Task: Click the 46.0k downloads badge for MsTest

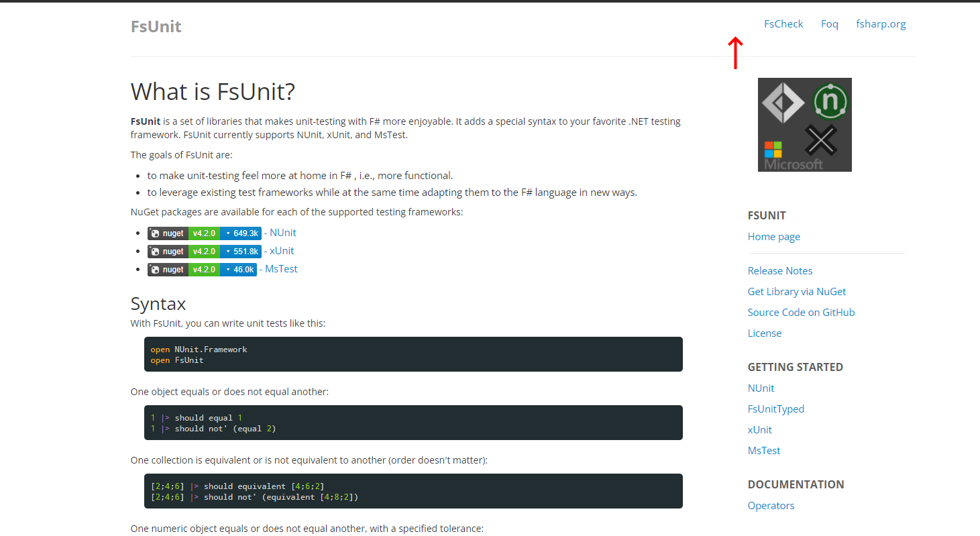Action: (x=240, y=269)
